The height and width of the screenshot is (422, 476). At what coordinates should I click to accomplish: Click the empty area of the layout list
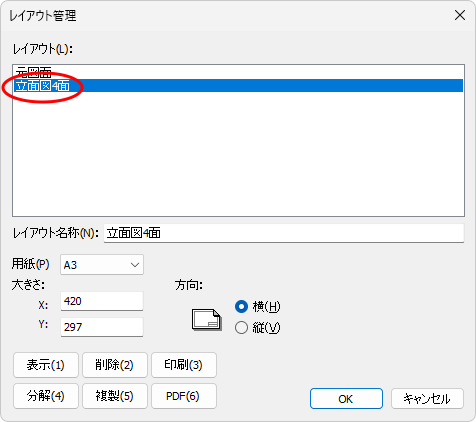[x=238, y=153]
